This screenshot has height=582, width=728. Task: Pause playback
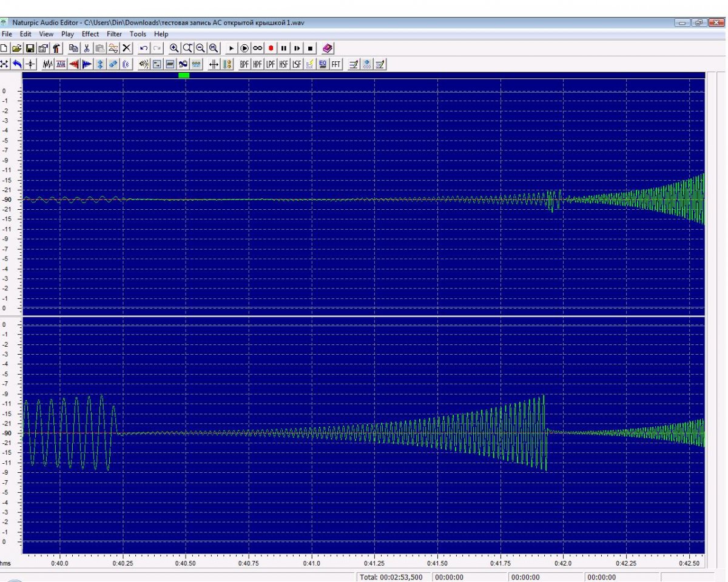coord(283,48)
